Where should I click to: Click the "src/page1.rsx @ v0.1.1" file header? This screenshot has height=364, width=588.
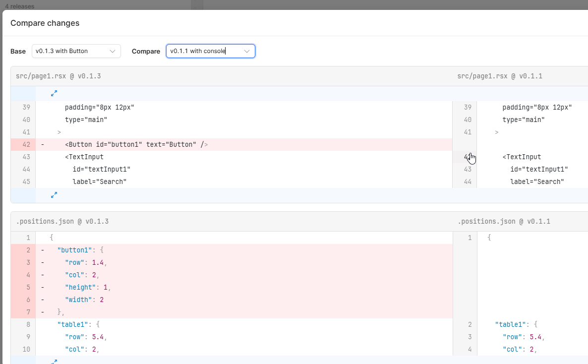pos(500,76)
